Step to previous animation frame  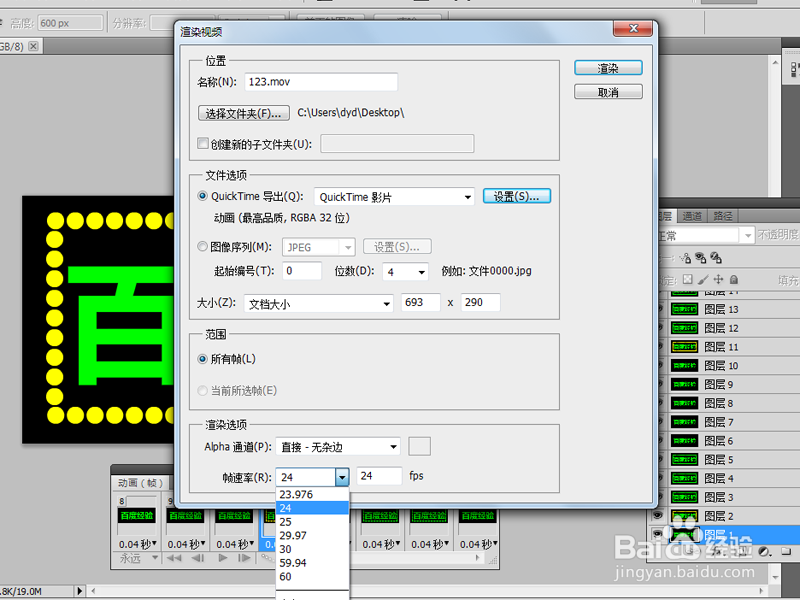tap(198, 558)
